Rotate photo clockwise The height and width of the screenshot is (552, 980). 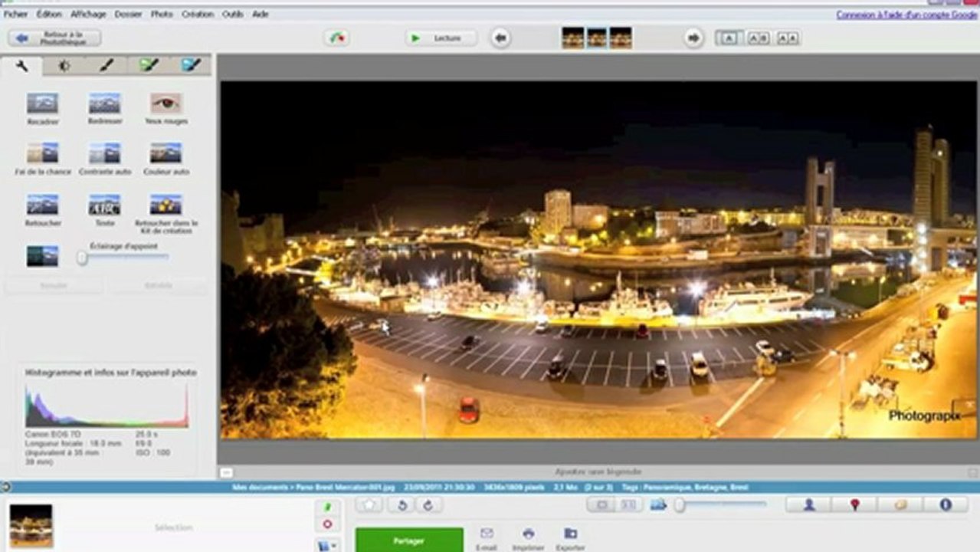click(428, 505)
